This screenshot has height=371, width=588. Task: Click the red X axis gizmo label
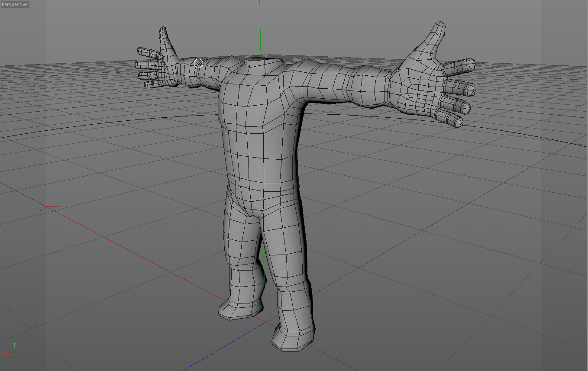(x=5, y=353)
